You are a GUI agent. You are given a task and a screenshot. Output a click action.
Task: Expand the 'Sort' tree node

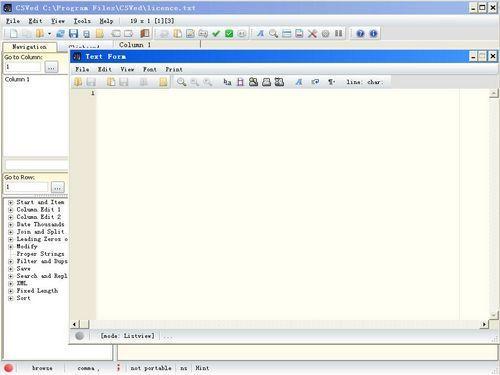click(10, 298)
